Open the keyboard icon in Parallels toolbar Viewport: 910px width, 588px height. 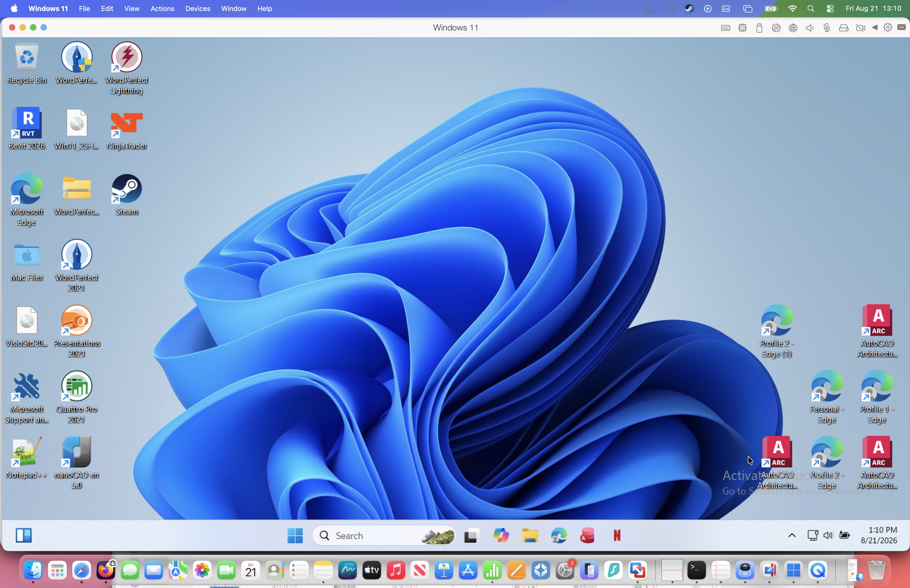(x=726, y=27)
